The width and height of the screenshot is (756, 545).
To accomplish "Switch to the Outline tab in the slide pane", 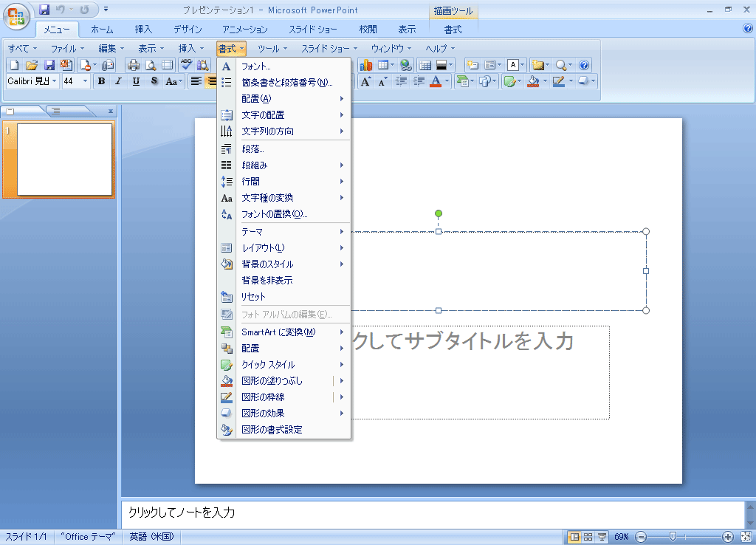I will 56,111.
